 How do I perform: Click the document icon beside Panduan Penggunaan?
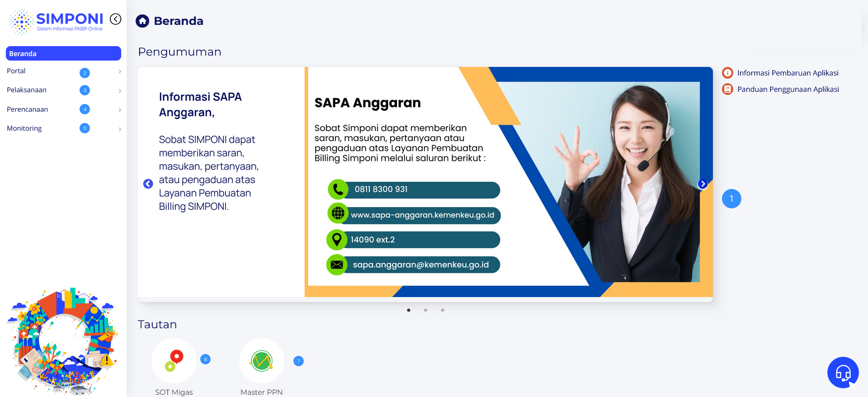[x=727, y=89]
